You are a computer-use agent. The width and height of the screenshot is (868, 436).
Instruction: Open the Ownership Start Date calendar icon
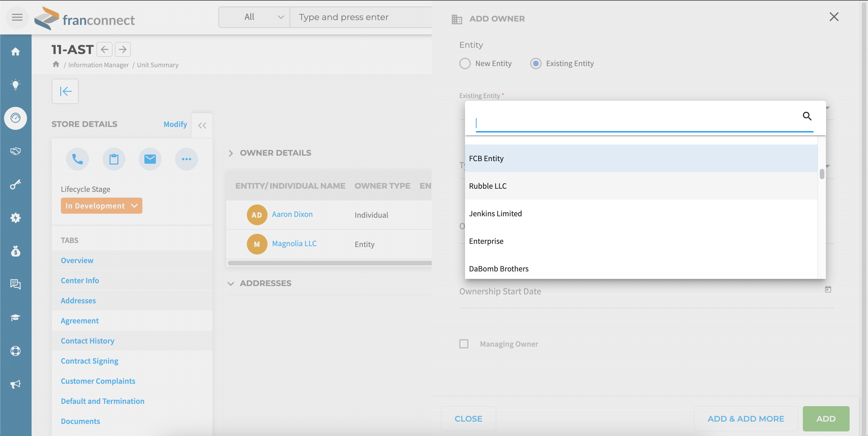pyautogui.click(x=828, y=289)
